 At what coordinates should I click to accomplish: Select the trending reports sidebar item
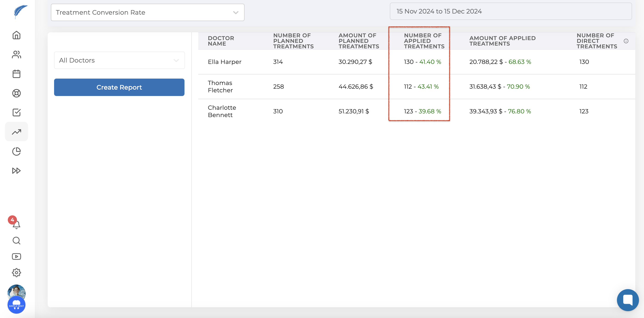click(17, 132)
